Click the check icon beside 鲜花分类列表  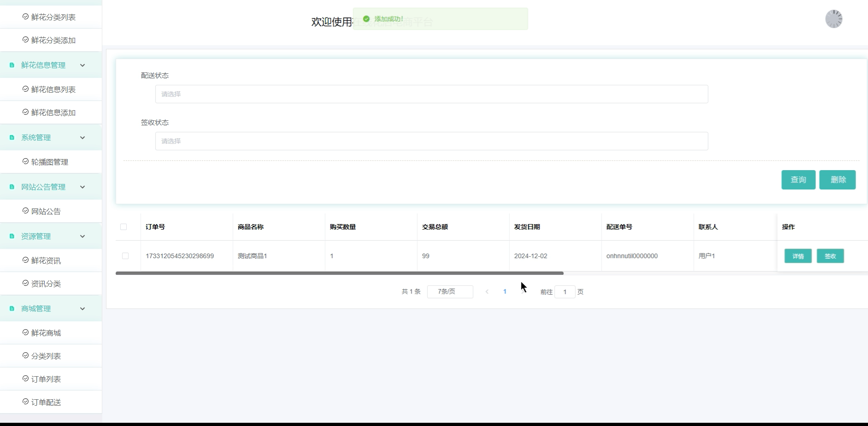click(x=25, y=17)
